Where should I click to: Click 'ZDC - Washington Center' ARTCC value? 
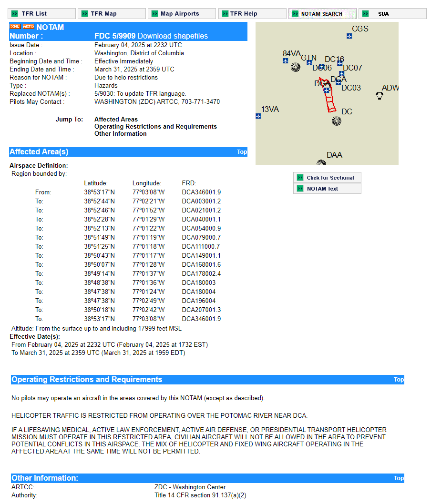point(190,487)
